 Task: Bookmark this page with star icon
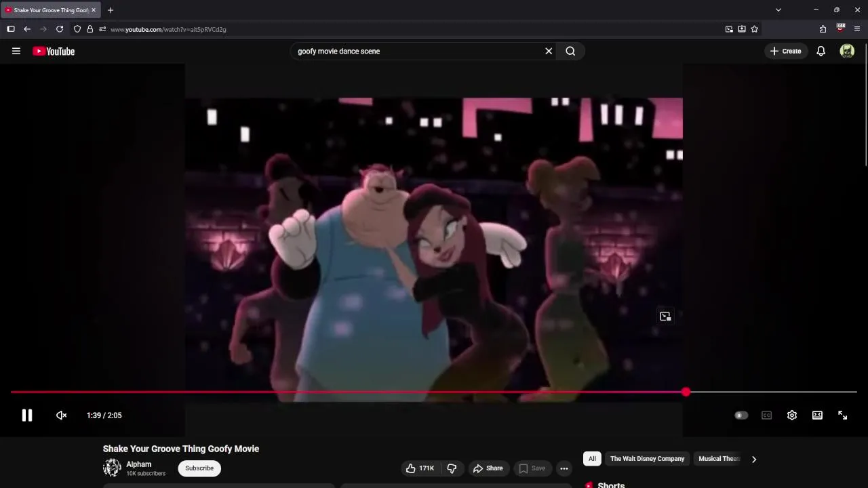click(754, 29)
